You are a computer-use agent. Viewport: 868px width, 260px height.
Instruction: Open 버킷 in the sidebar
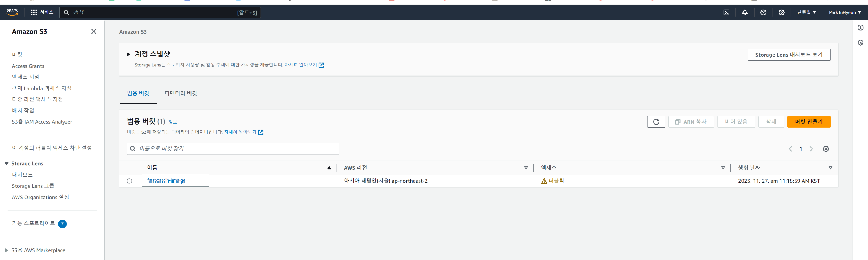pos(17,55)
